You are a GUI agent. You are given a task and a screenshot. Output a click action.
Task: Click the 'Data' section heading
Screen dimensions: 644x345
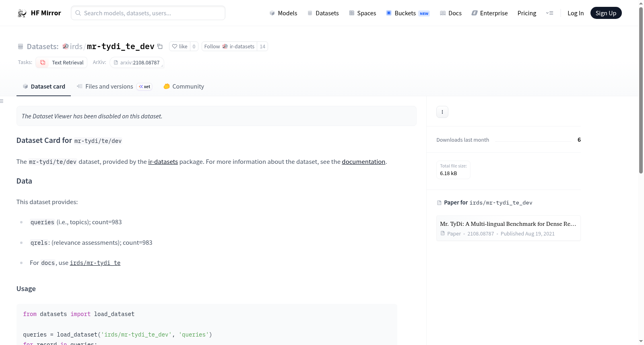point(24,181)
